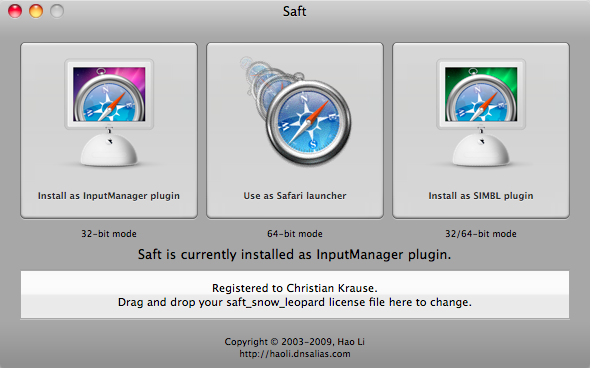The width and height of the screenshot is (590, 368).
Task: Click the 32-bit mode label
Action: (x=109, y=234)
